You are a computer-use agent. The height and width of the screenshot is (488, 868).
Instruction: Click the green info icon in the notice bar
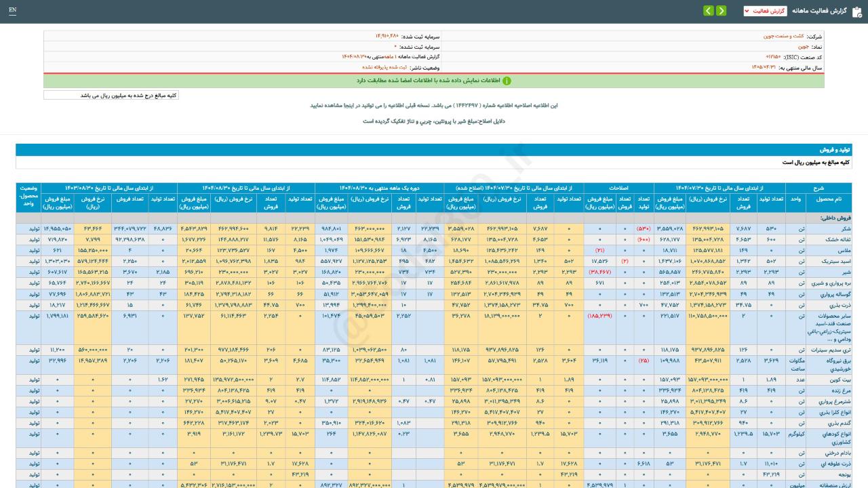click(x=507, y=81)
